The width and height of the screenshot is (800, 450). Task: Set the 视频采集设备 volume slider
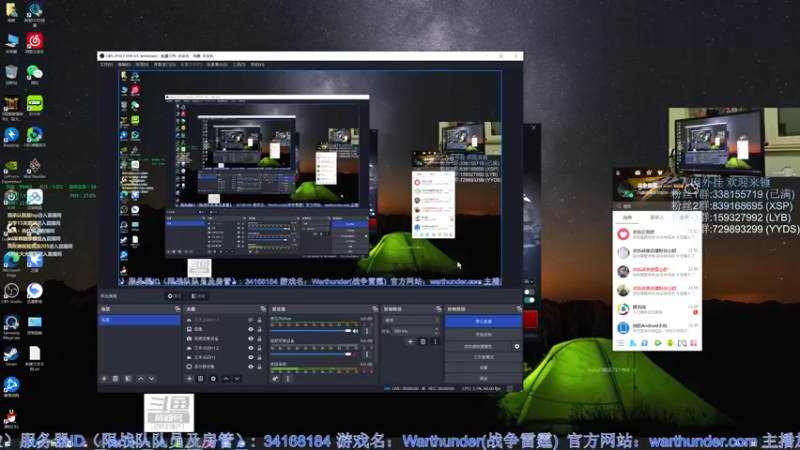pos(311,354)
